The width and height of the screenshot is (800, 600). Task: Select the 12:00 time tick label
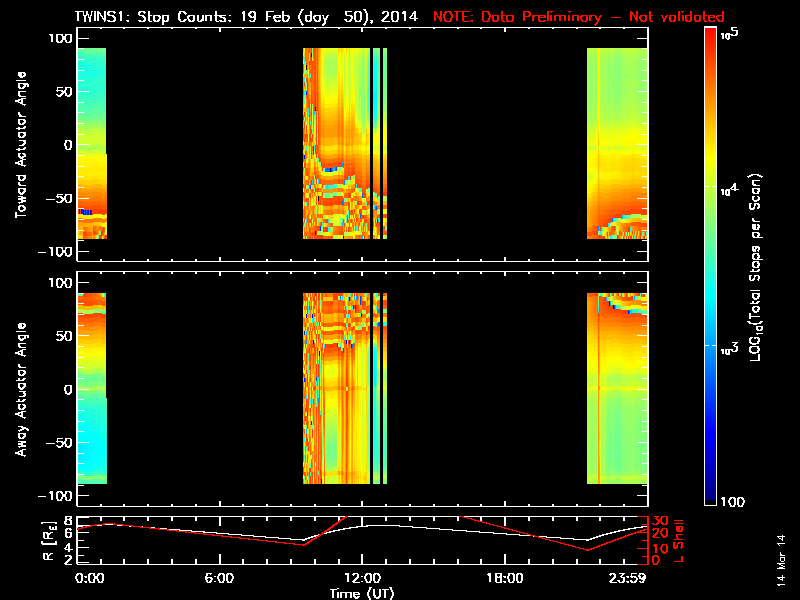tap(361, 579)
